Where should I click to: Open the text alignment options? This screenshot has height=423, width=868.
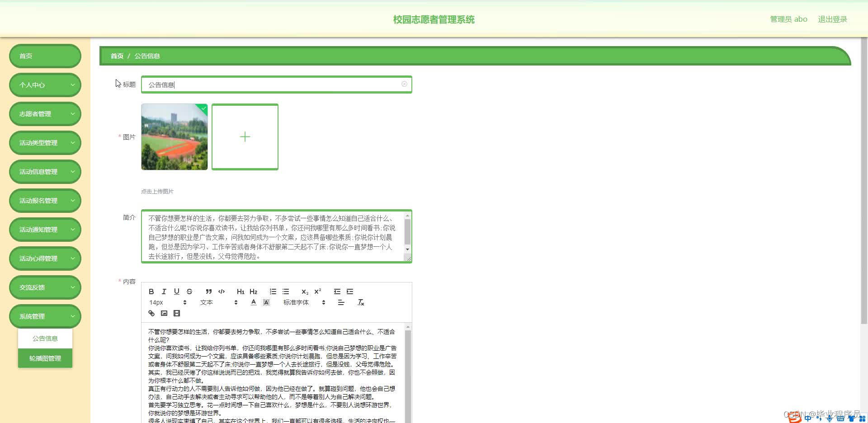pyautogui.click(x=341, y=302)
